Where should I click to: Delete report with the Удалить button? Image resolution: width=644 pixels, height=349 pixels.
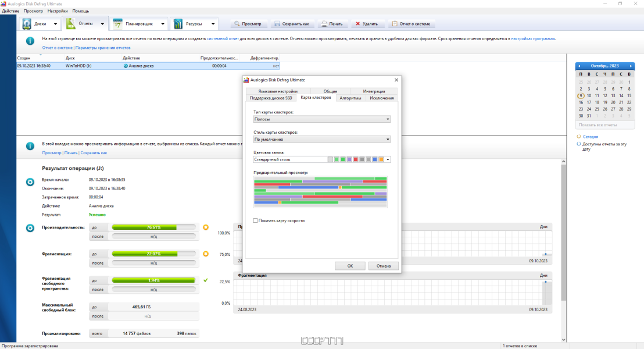(367, 24)
